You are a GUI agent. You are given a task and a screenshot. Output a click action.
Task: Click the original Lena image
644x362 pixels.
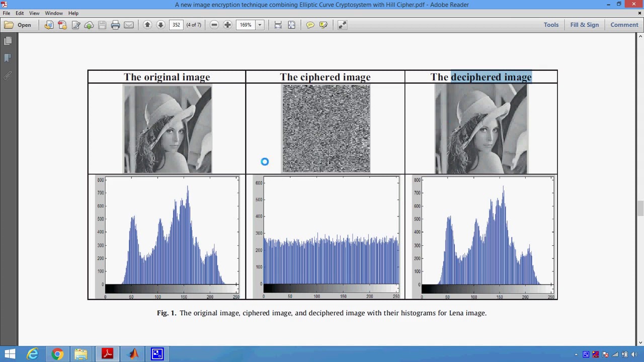168,129
